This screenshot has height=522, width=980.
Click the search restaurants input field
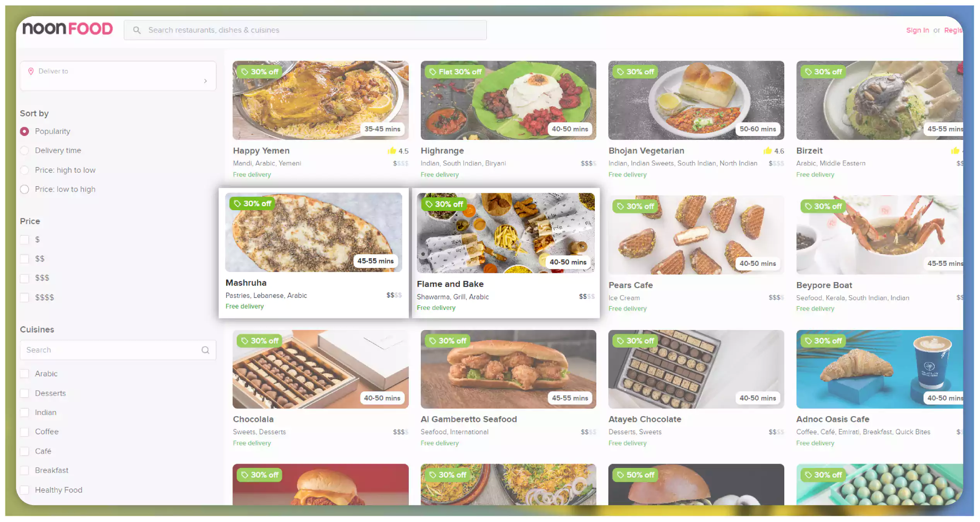[x=305, y=30]
